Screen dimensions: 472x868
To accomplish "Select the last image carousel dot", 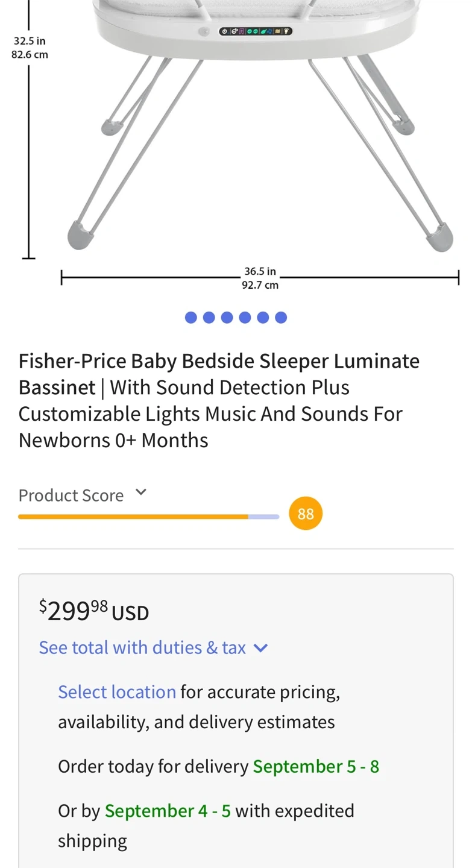I will 281,318.
